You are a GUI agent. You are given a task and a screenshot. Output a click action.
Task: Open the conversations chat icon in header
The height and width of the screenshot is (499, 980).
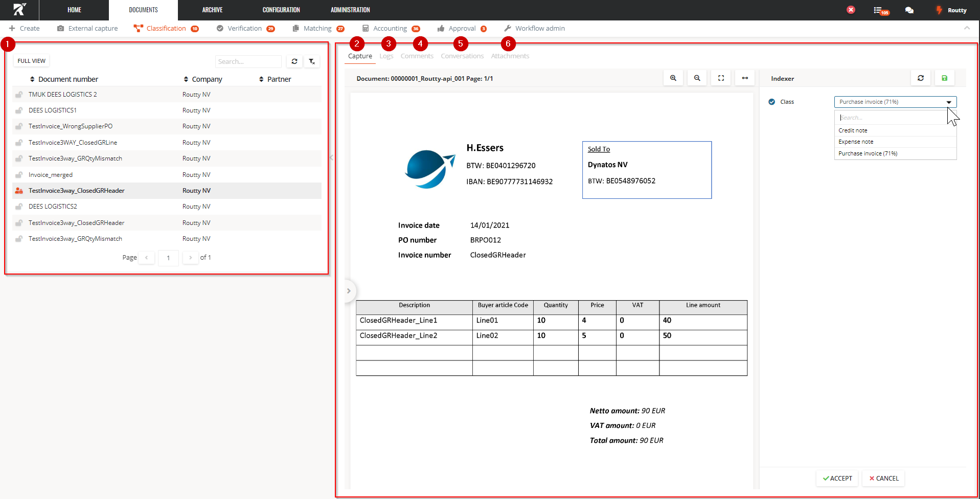pos(909,10)
